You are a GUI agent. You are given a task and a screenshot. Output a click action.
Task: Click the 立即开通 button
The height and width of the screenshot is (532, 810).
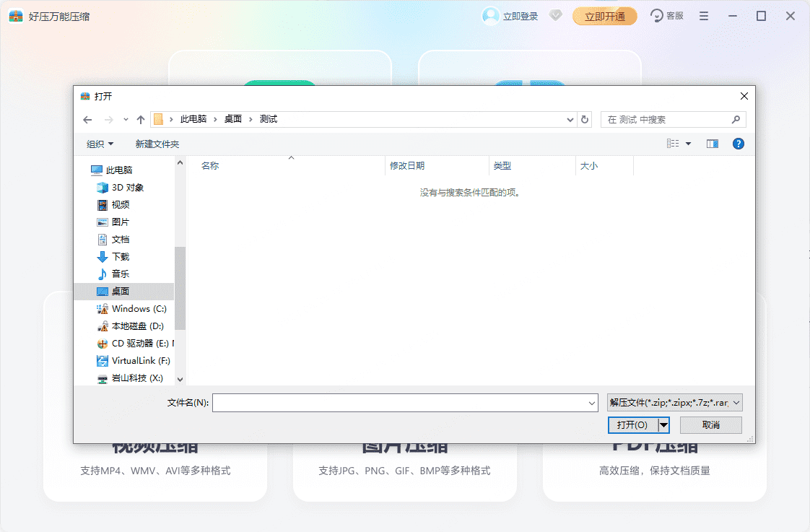(604, 17)
